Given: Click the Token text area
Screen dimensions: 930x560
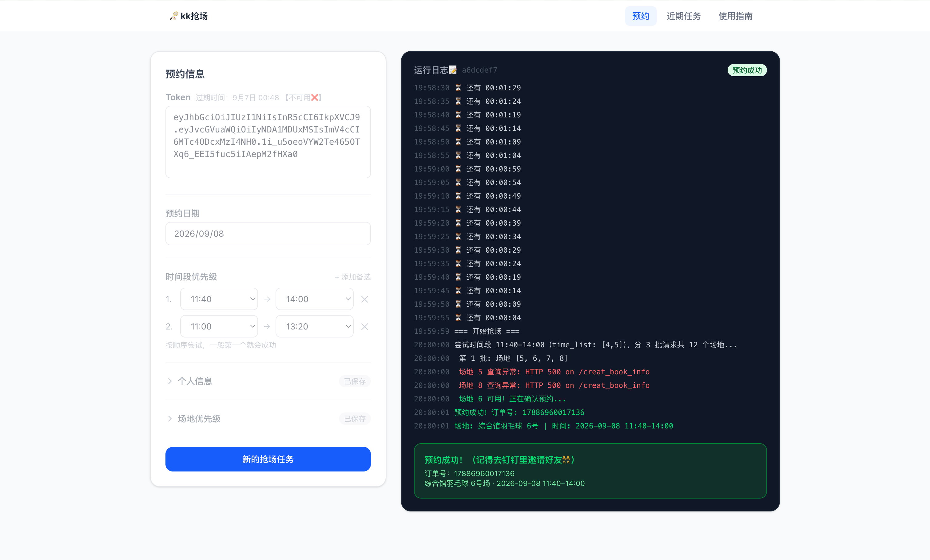Looking at the screenshot, I should 268,142.
